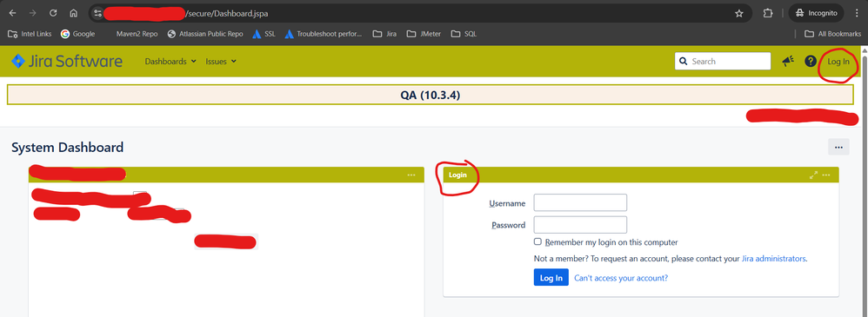Click the Login gadget title
This screenshot has height=317, width=868.
pos(457,175)
